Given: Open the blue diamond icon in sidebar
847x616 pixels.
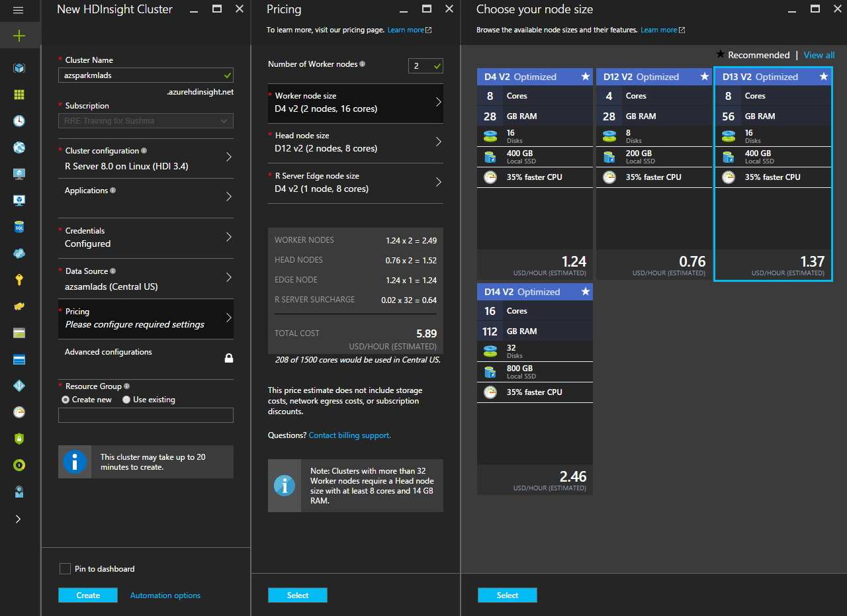Looking at the screenshot, I should 19,386.
